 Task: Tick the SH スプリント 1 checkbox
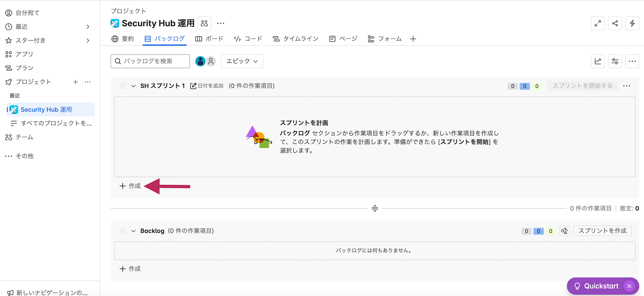123,86
